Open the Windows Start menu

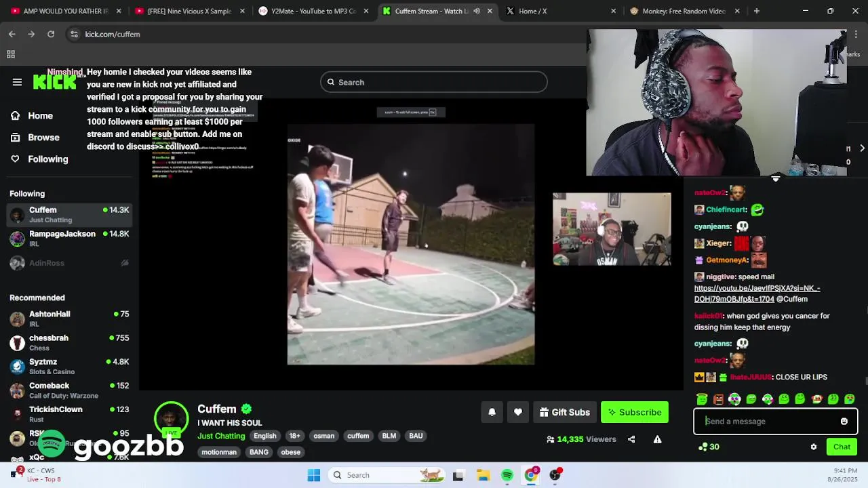coord(314,475)
